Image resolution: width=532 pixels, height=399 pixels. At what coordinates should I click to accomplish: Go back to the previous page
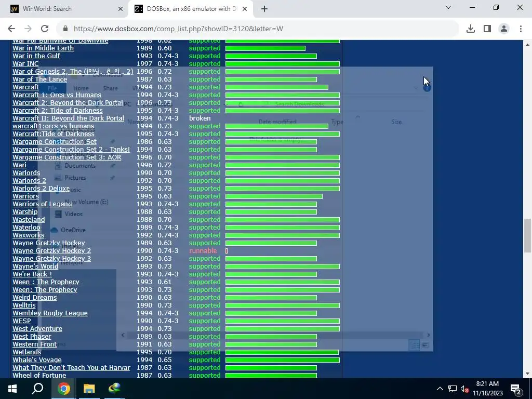click(11, 29)
